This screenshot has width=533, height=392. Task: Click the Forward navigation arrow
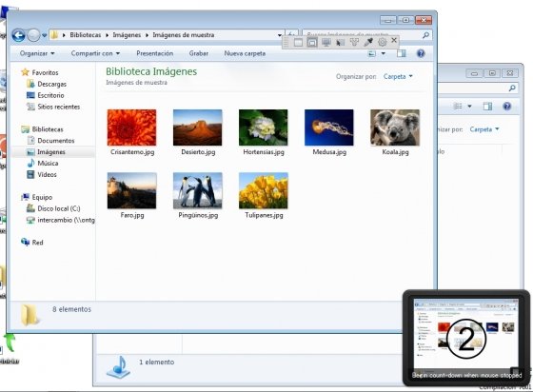coord(33,35)
